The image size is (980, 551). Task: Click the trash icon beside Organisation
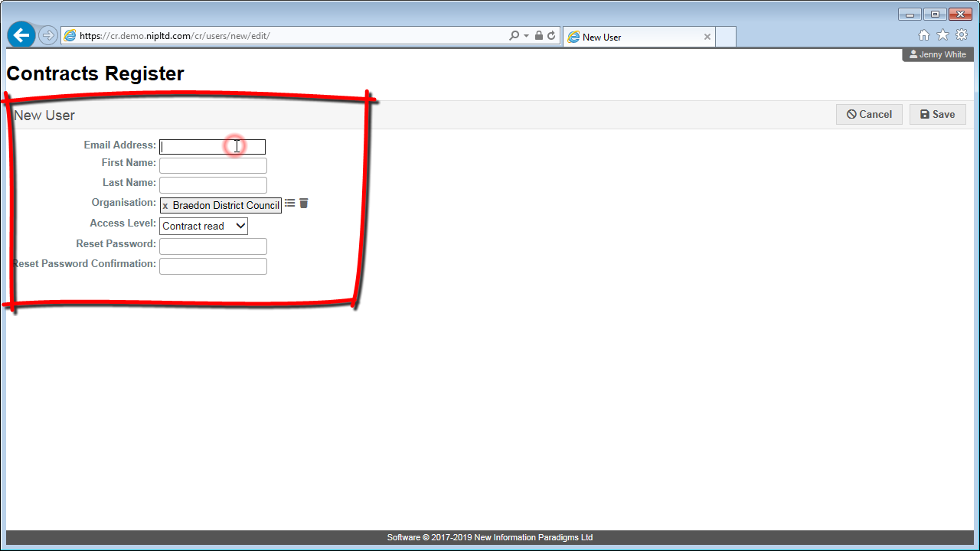(304, 204)
